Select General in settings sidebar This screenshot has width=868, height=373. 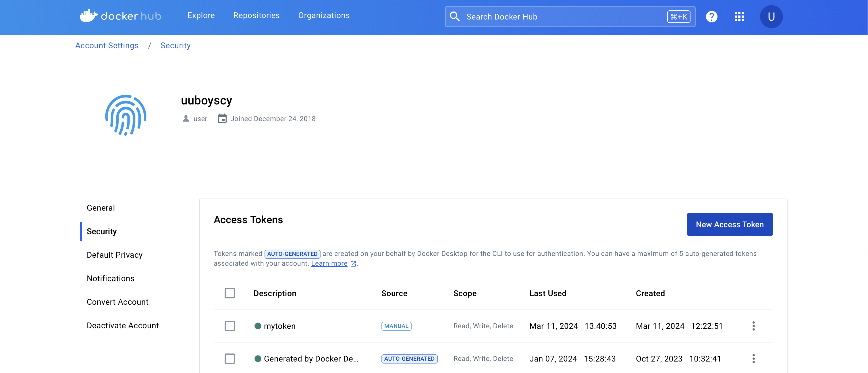[101, 208]
